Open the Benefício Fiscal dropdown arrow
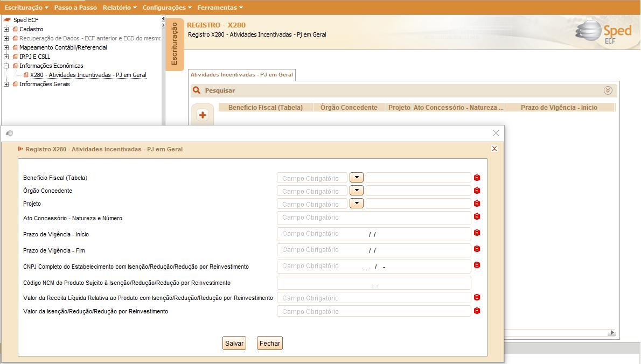The height and width of the screenshot is (364, 641). [x=357, y=178]
